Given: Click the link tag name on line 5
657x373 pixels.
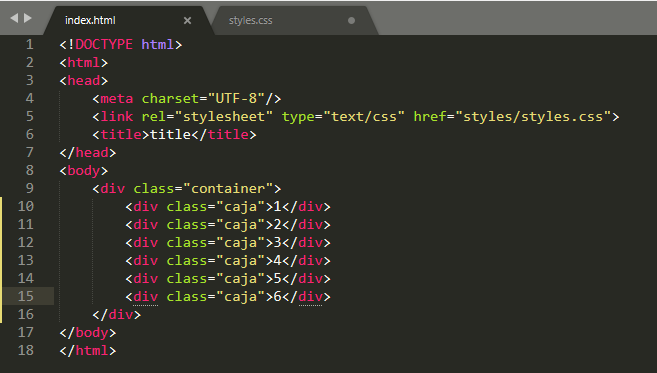Looking at the screenshot, I should tap(116, 117).
